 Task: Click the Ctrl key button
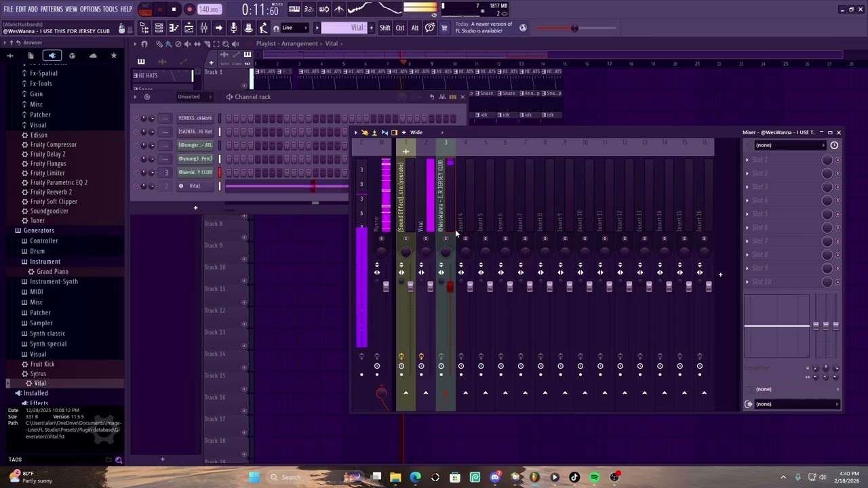(400, 28)
